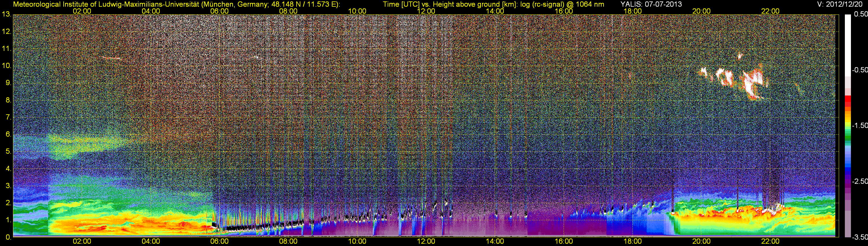Viewport: 868px width, 246px height.
Task: Click the 14:00 label on the upper time axis
Action: coord(495,11)
